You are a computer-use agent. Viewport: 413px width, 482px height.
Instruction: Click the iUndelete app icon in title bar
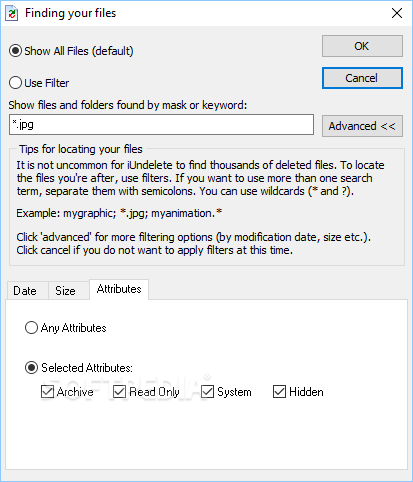pyautogui.click(x=12, y=13)
